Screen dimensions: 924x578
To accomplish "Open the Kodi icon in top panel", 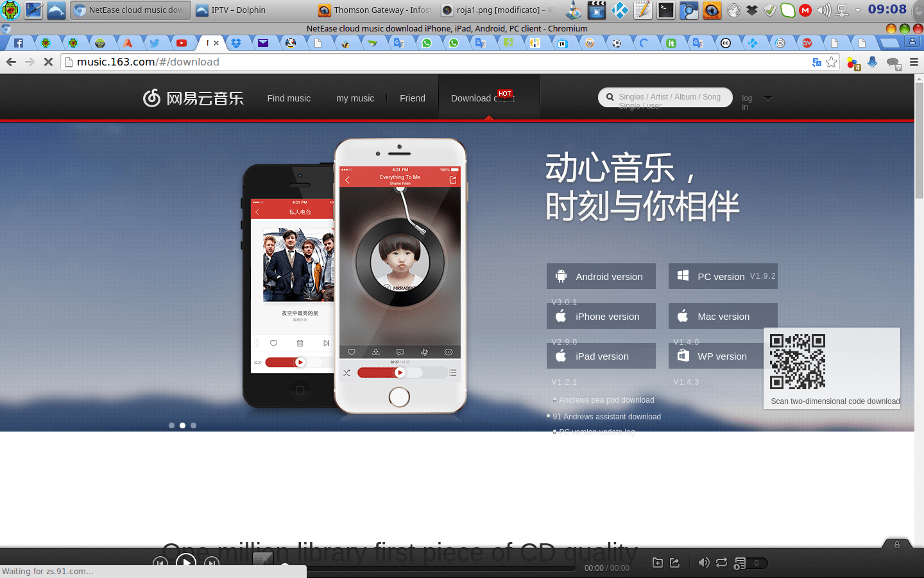I will click(x=620, y=10).
